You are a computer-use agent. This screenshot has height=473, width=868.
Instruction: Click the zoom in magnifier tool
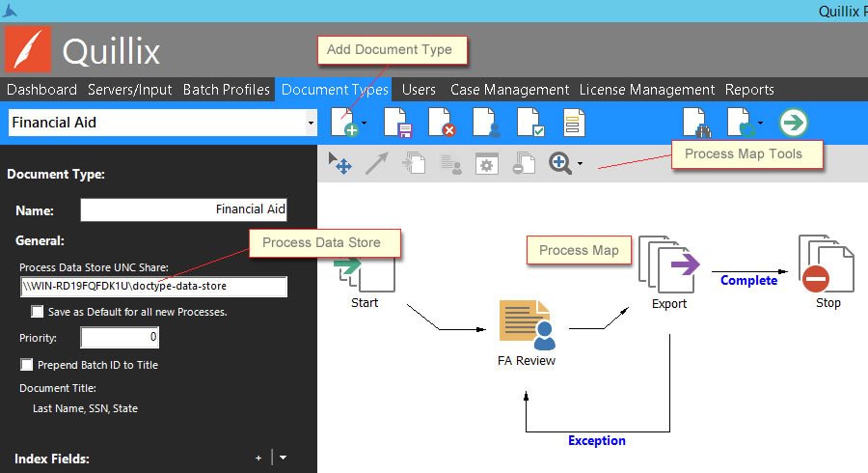coord(560,163)
